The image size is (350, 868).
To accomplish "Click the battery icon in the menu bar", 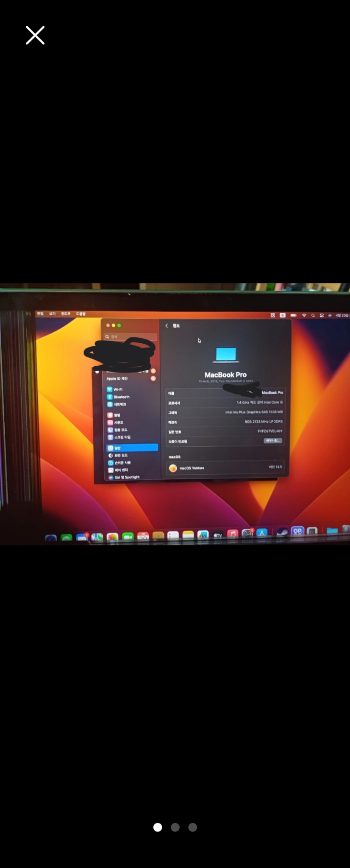I will pyautogui.click(x=294, y=315).
